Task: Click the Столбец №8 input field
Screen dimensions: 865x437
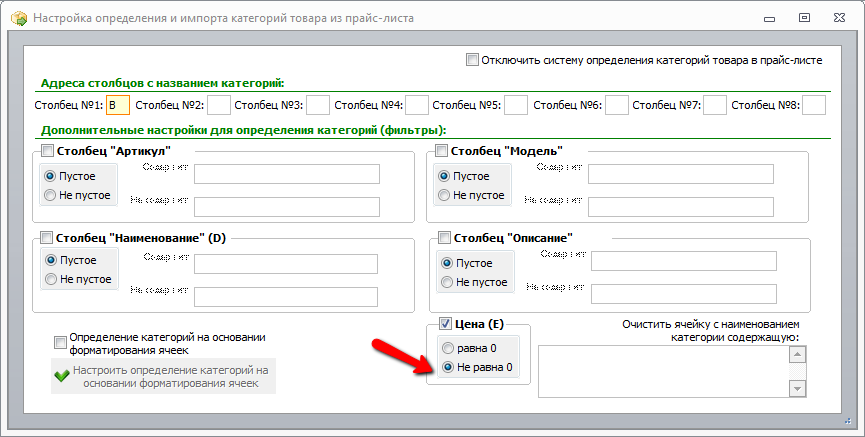Action: (x=814, y=105)
